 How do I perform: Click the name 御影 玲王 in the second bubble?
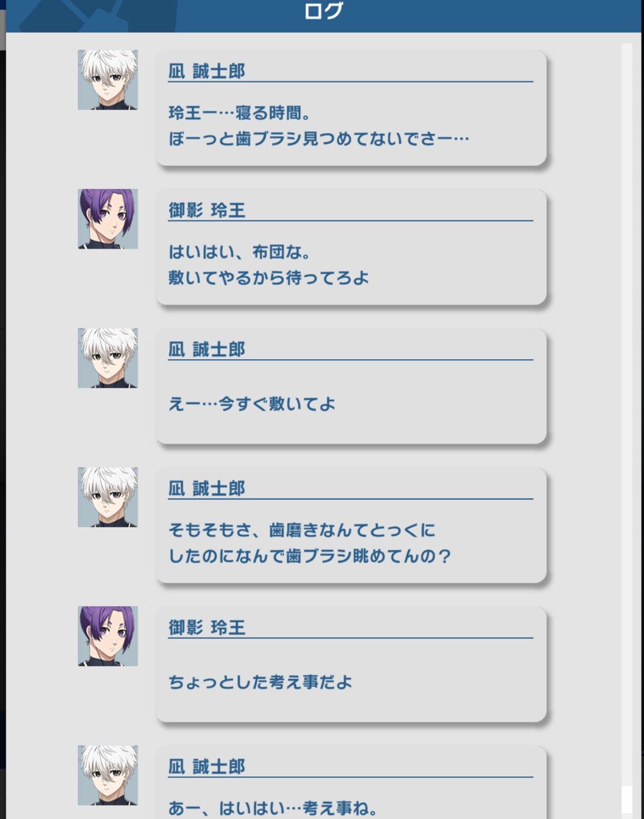(x=207, y=210)
